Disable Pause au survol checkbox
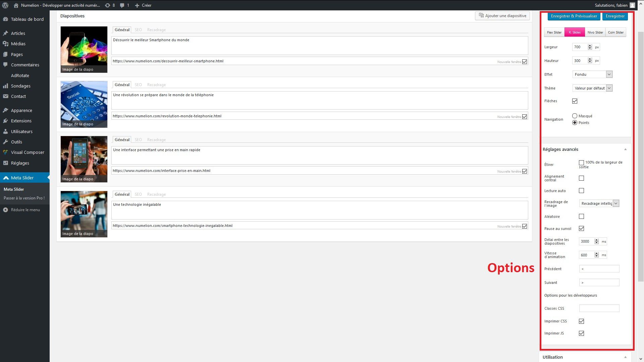Image resolution: width=644 pixels, height=362 pixels. coord(581,228)
